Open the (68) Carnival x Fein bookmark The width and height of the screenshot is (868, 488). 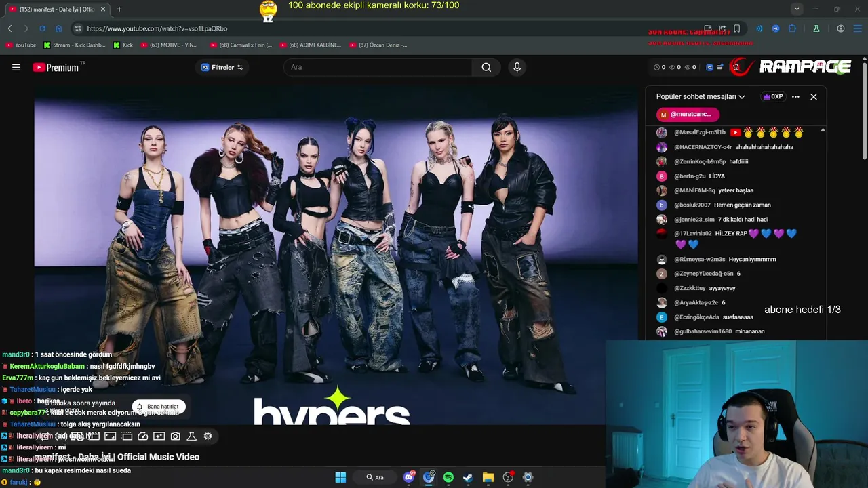(x=241, y=45)
